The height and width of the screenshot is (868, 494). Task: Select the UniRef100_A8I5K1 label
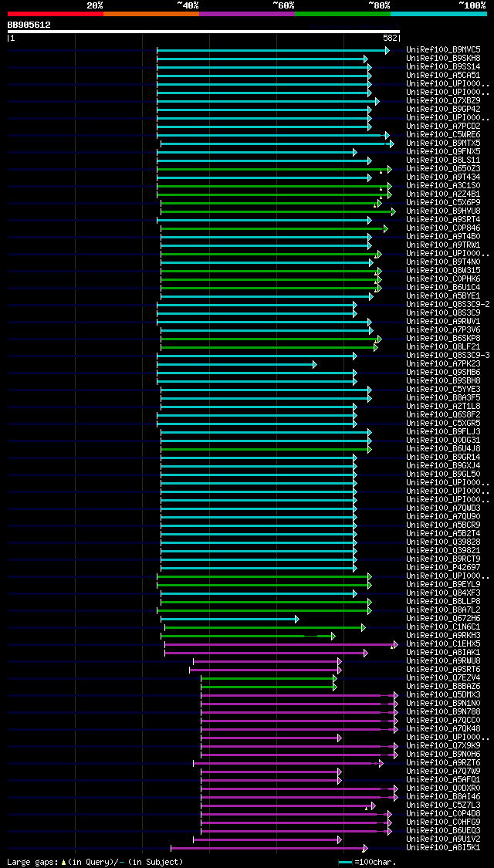443,847
